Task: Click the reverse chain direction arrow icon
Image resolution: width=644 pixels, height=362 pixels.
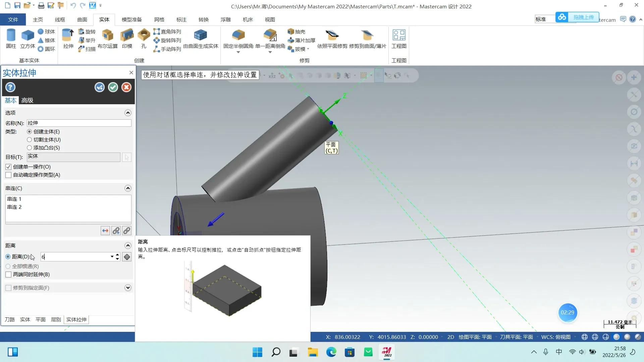Action: point(105,231)
